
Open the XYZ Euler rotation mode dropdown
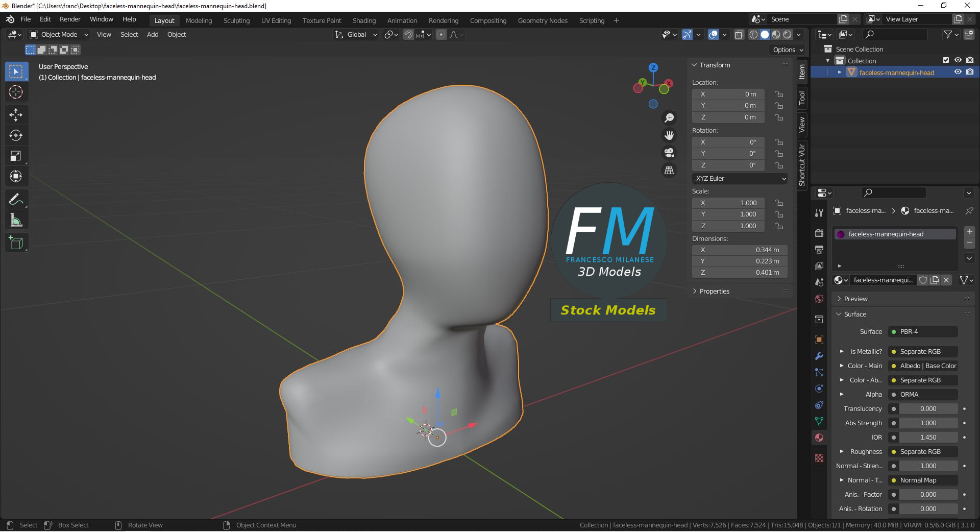point(740,179)
